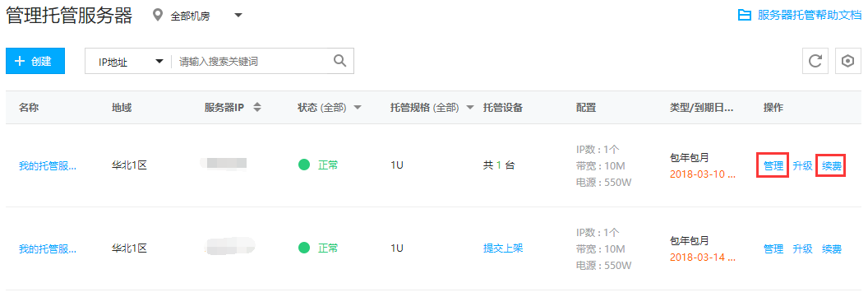Click 提交上架 link
Image resolution: width=868 pixels, height=297 pixels.
coord(503,248)
